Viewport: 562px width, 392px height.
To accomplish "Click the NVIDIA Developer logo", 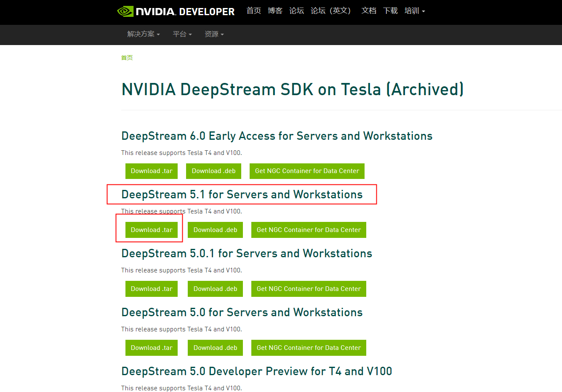I will pos(176,11).
